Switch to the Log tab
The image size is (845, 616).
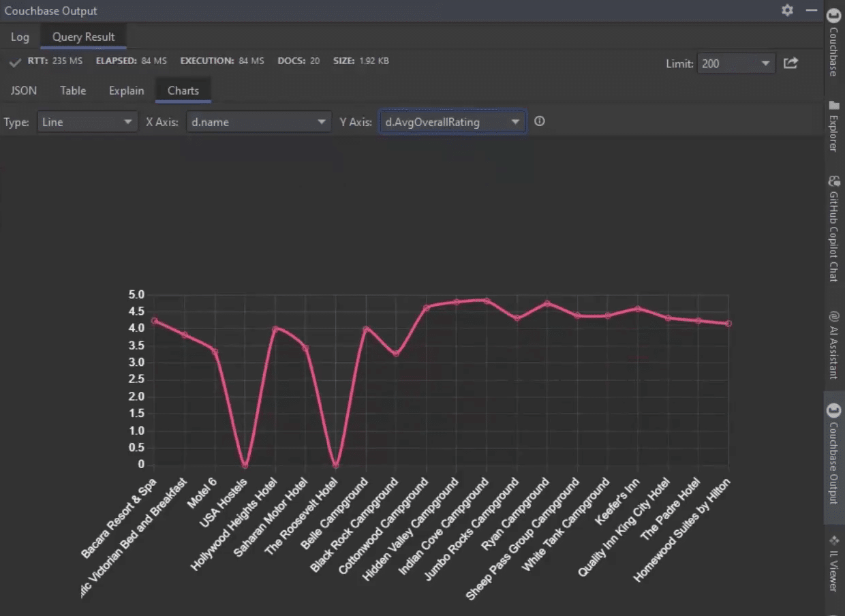(x=20, y=37)
